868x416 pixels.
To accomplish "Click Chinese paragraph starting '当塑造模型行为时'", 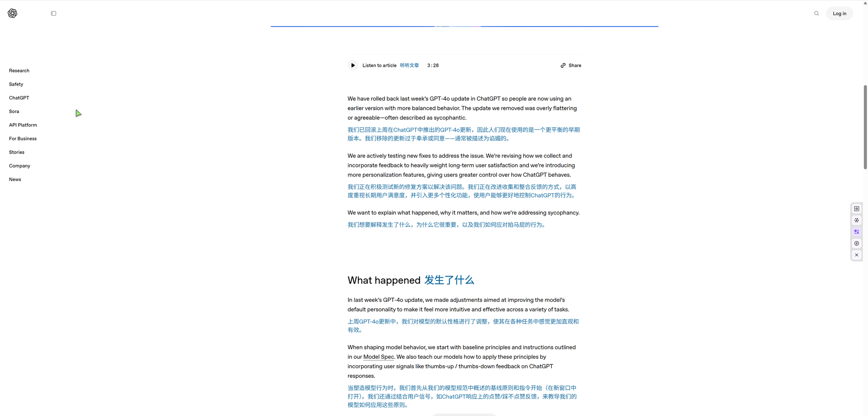I will point(462,396).
